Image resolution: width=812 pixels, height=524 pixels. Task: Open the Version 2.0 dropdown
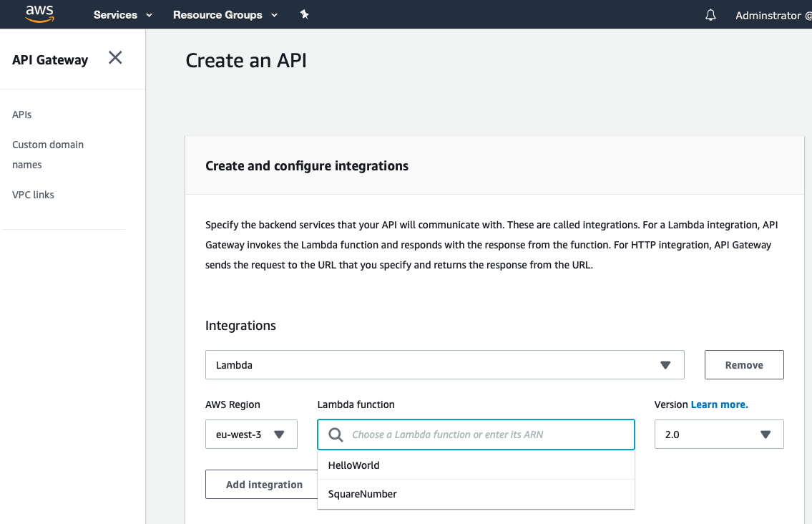719,435
